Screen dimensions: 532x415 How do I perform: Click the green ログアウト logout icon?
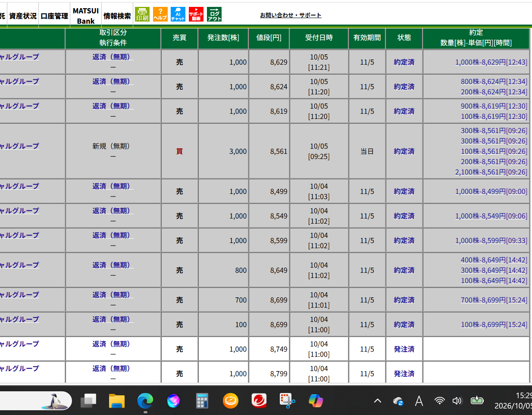coord(214,14)
